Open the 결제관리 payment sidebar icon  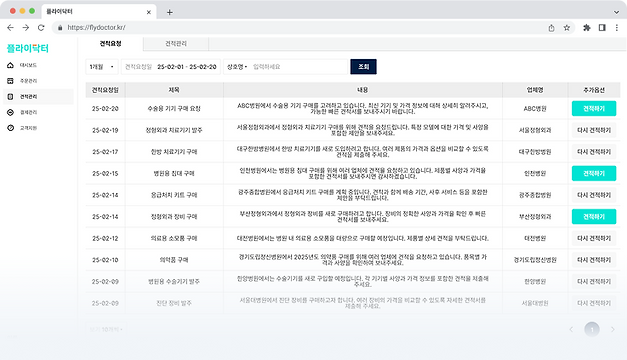pyautogui.click(x=10, y=112)
